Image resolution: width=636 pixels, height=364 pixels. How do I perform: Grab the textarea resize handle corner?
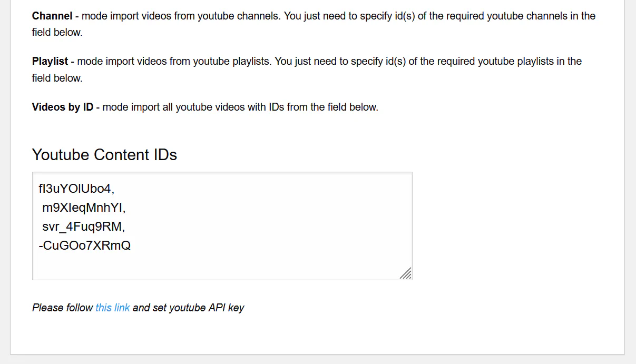pyautogui.click(x=406, y=273)
